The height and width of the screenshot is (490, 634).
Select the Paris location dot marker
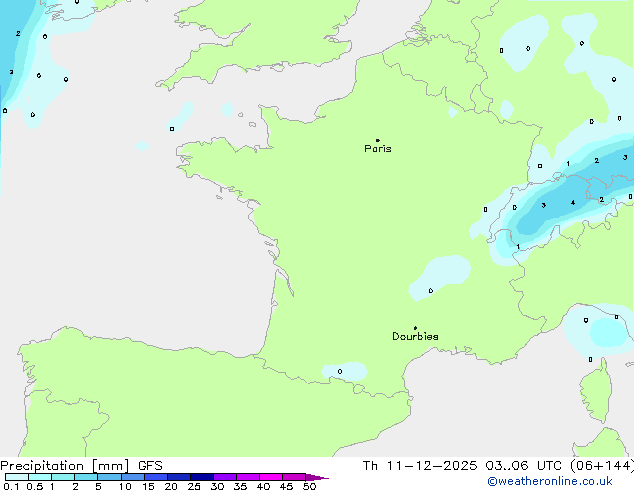coord(378,140)
